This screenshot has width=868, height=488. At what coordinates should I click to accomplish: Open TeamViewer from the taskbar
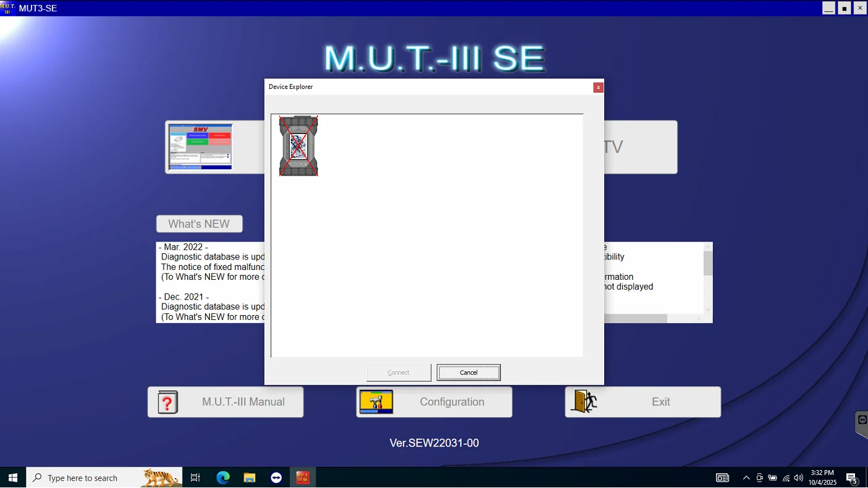point(276,477)
